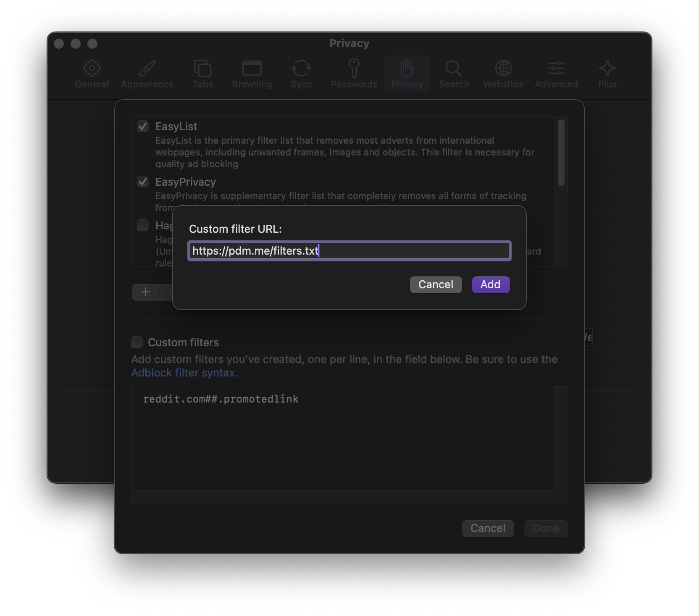Image resolution: width=699 pixels, height=616 pixels.
Task: Open the Websites preferences pane
Action: tap(503, 74)
